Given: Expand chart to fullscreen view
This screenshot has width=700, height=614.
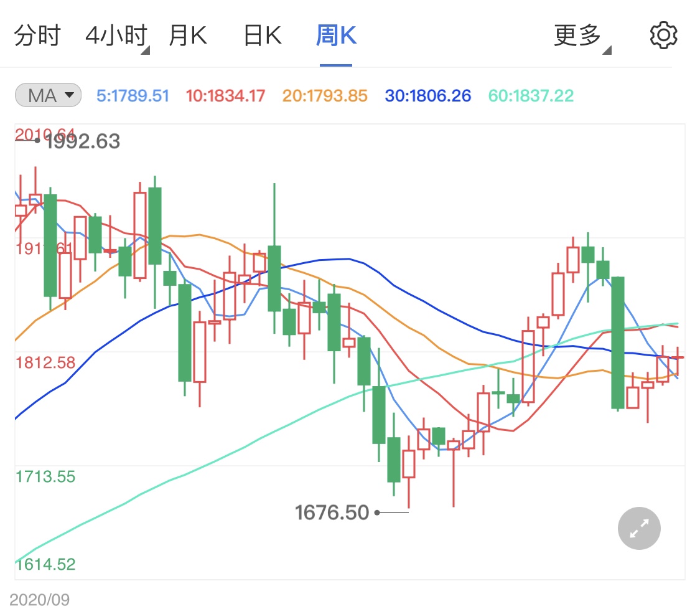Looking at the screenshot, I should tap(639, 528).
